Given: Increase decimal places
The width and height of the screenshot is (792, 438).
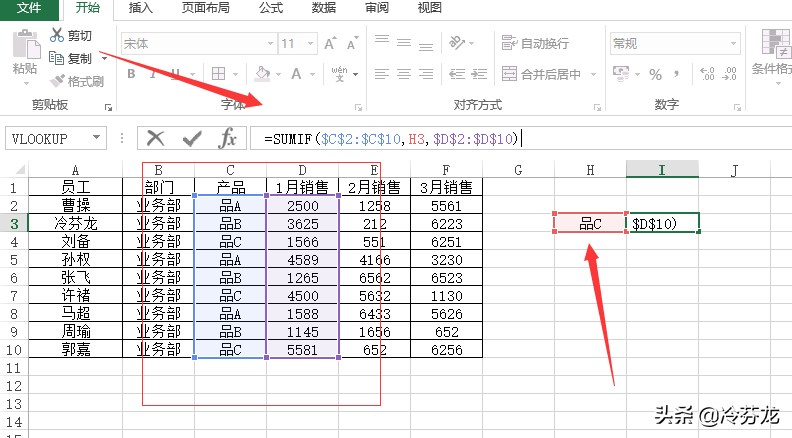Looking at the screenshot, I should 707,74.
